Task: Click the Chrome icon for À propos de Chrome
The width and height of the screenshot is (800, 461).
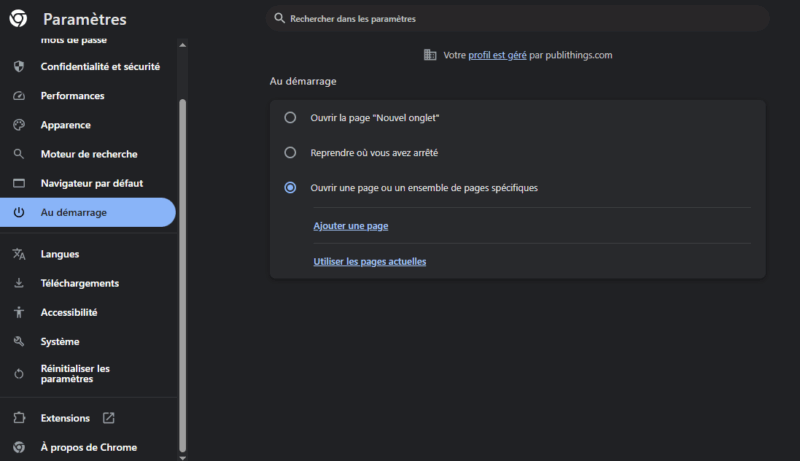Action: [x=19, y=447]
